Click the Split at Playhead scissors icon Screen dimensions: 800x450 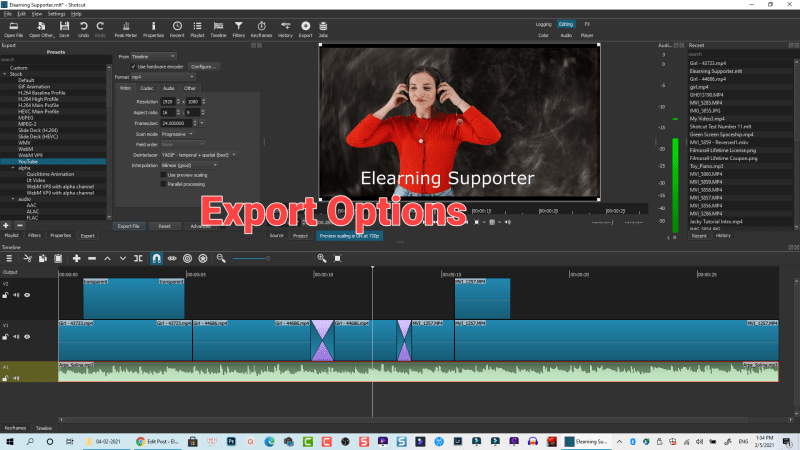tap(29, 258)
